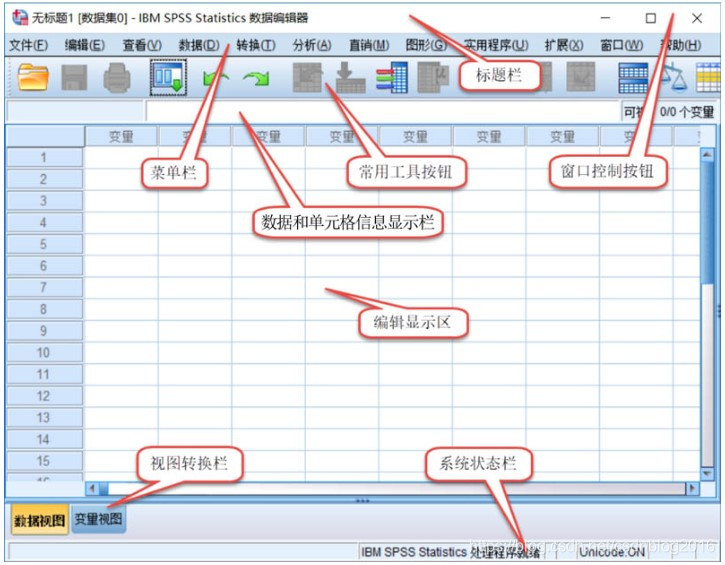Click pane splitter dots below horizontal scrollbar

362,500
